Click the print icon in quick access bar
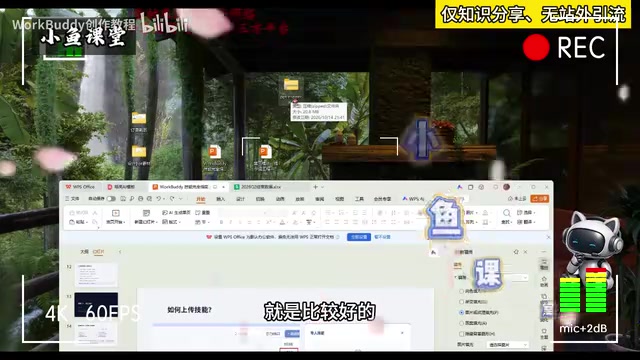This screenshot has height=360, width=640. 140,199
